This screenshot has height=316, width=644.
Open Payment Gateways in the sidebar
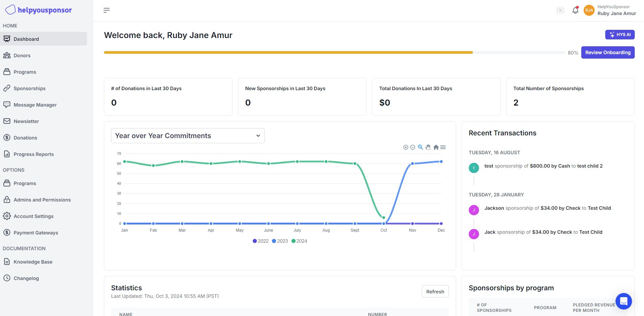(x=36, y=233)
